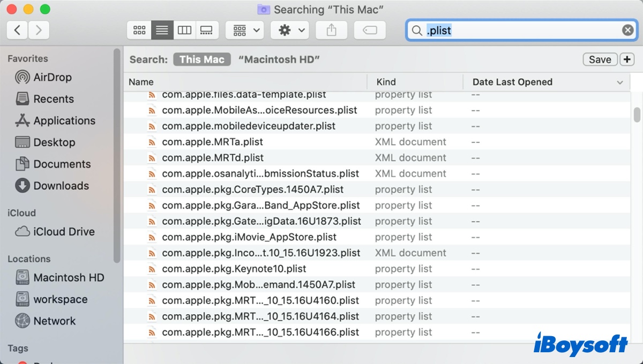Select the "This Mac" search scope
This screenshot has height=364, width=643.
(x=201, y=59)
